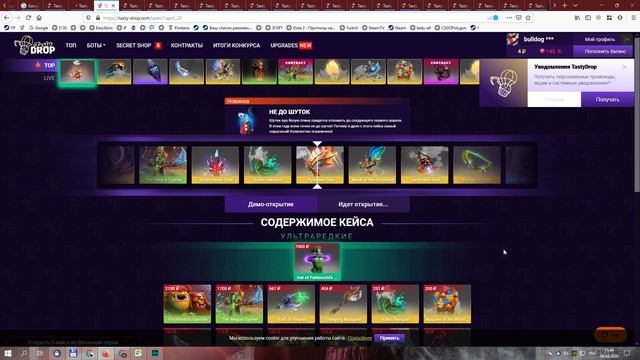Screen dimensions: 640x360
Task: Switch to LIVE drops feed
Action: [49, 78]
